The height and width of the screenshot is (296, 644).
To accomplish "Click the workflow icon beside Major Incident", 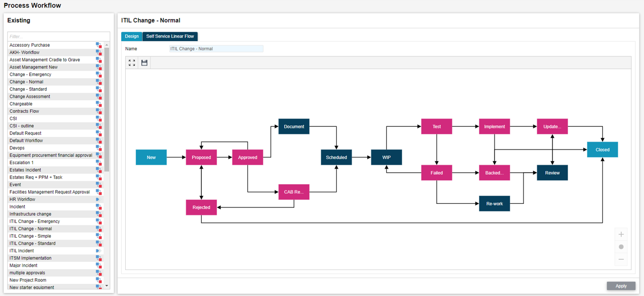I will 99,266.
